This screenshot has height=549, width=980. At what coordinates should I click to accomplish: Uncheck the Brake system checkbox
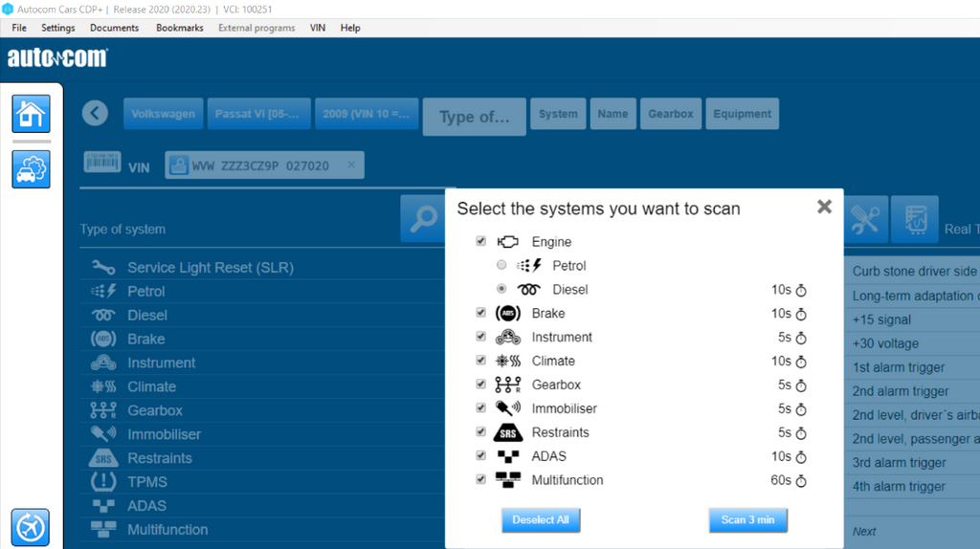[481, 313]
